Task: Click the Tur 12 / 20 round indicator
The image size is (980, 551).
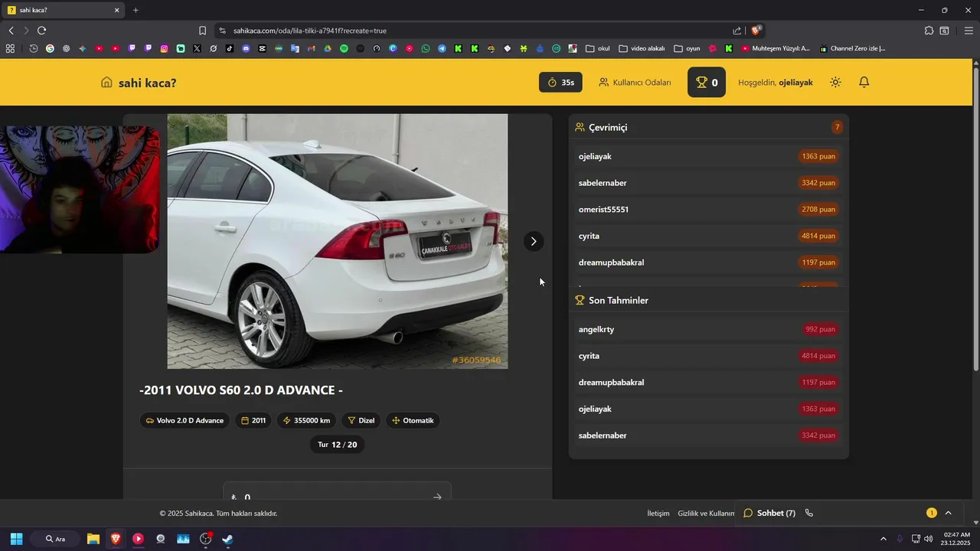Action: (338, 445)
